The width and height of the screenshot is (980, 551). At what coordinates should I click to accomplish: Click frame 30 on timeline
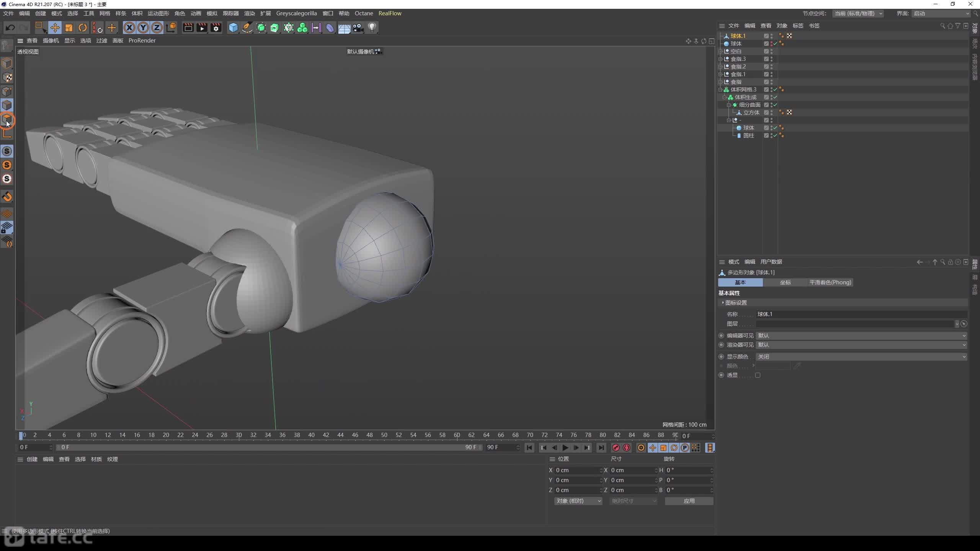click(x=239, y=435)
